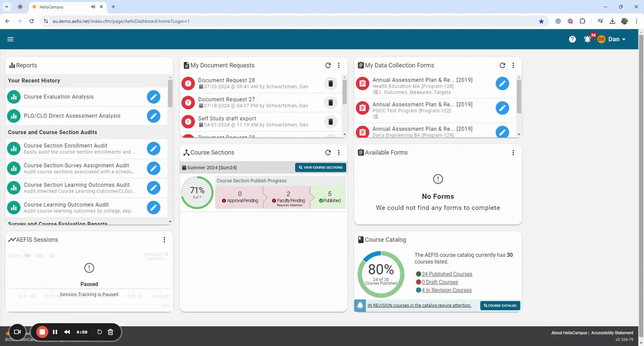
Task: Open Course Sections options menu
Action: coord(339,152)
